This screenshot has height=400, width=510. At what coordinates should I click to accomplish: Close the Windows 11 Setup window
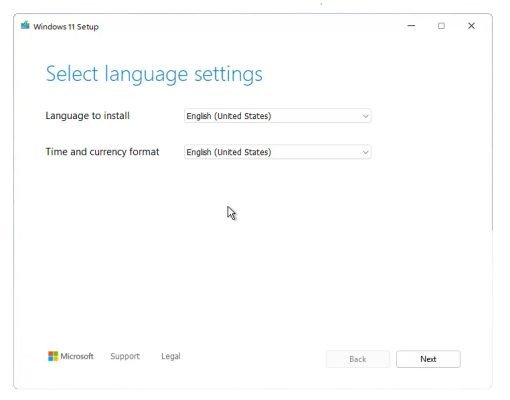click(x=471, y=26)
